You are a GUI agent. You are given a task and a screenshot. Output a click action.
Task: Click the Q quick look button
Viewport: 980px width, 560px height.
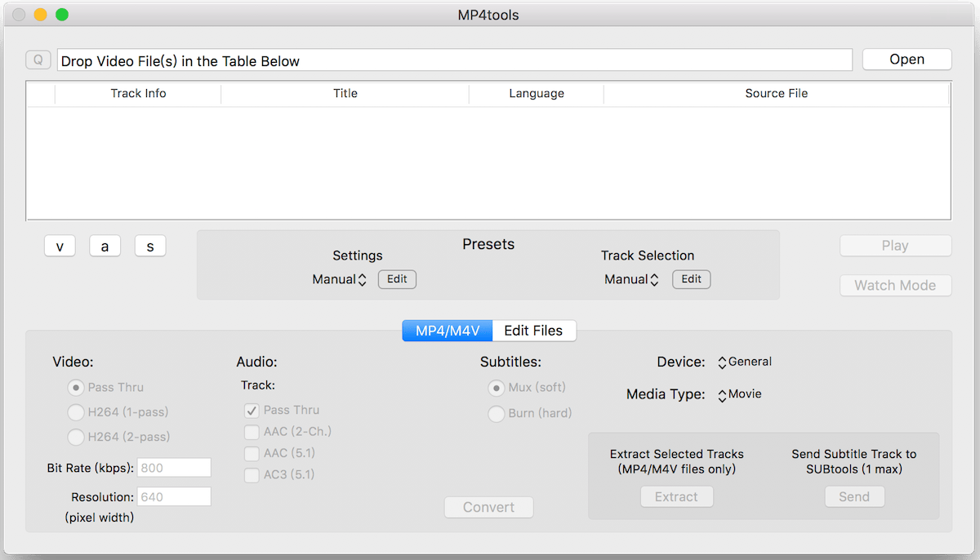point(38,60)
